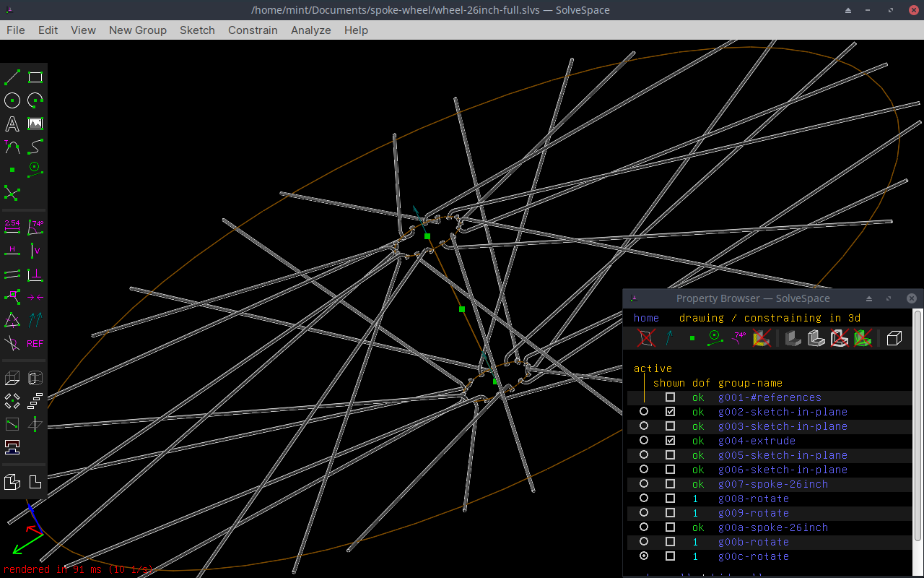This screenshot has width=924, height=578.
Task: Open the Constrain menu
Action: pyautogui.click(x=253, y=30)
